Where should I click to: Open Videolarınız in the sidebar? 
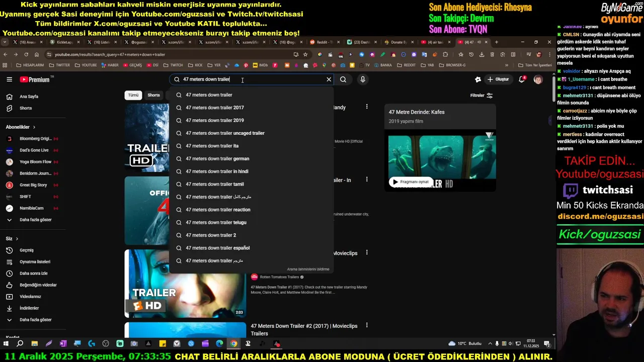point(33,297)
